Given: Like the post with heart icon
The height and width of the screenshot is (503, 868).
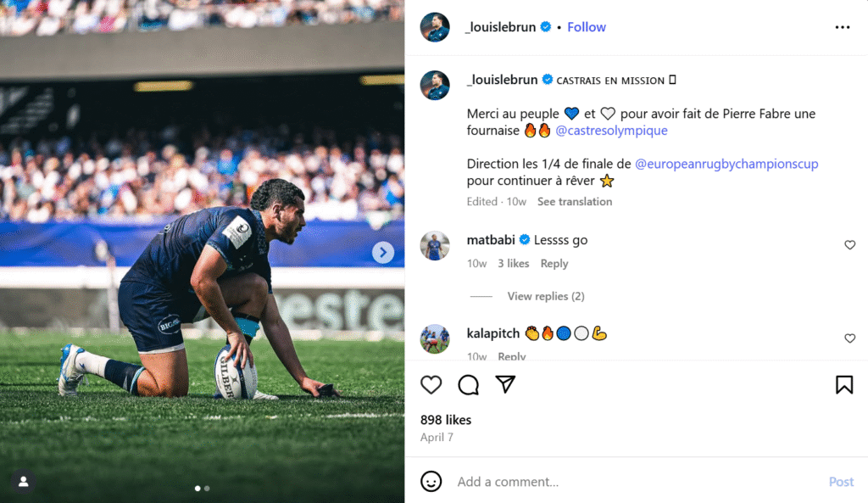Looking at the screenshot, I should coord(431,385).
